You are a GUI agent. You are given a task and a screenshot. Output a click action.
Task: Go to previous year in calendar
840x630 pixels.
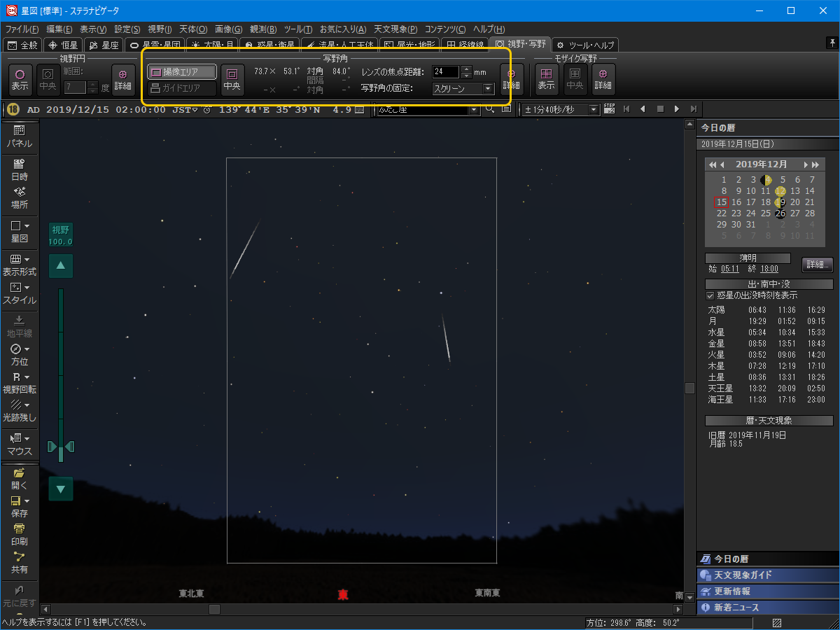click(713, 164)
